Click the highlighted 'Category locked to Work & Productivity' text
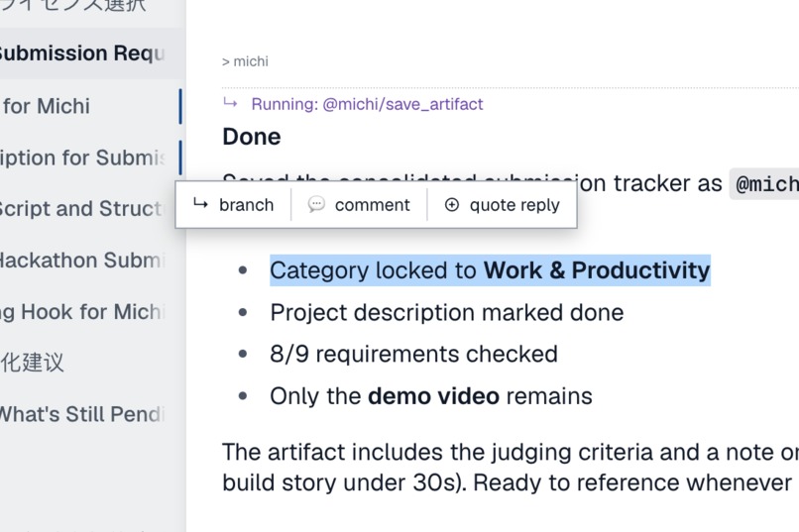The image size is (799, 532). point(490,269)
